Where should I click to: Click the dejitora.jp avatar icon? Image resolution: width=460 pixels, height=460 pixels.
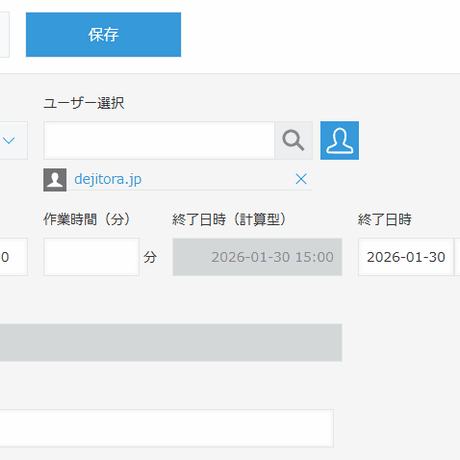point(55,180)
